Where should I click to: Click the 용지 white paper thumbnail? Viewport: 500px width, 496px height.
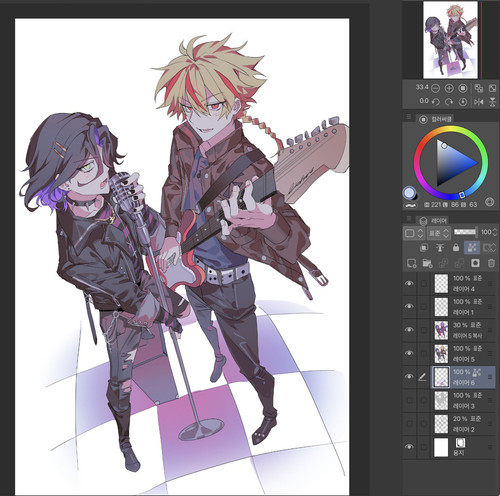441,447
